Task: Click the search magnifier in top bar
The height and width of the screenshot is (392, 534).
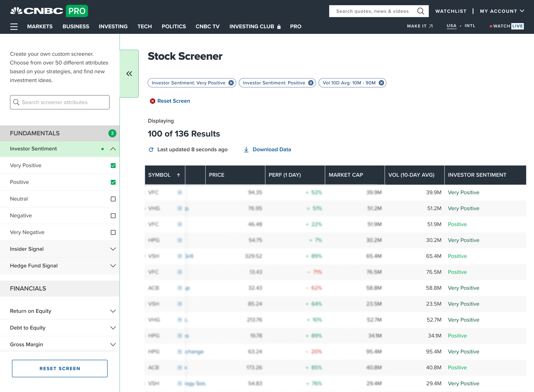Action: click(x=421, y=11)
